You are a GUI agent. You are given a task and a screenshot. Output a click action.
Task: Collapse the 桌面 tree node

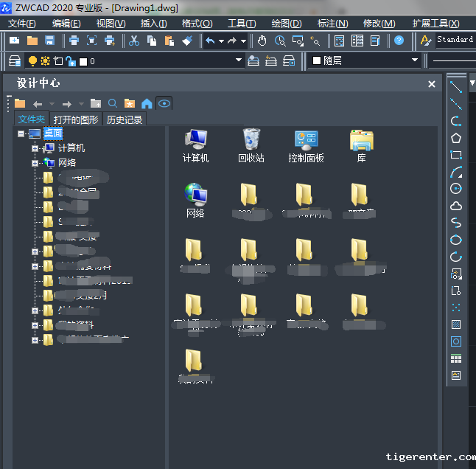[x=21, y=133]
